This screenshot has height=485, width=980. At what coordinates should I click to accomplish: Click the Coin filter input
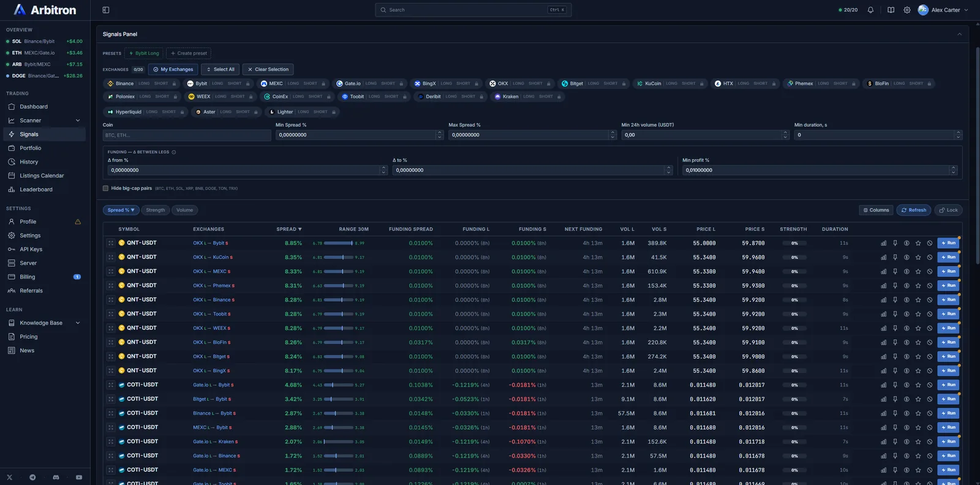tap(187, 135)
